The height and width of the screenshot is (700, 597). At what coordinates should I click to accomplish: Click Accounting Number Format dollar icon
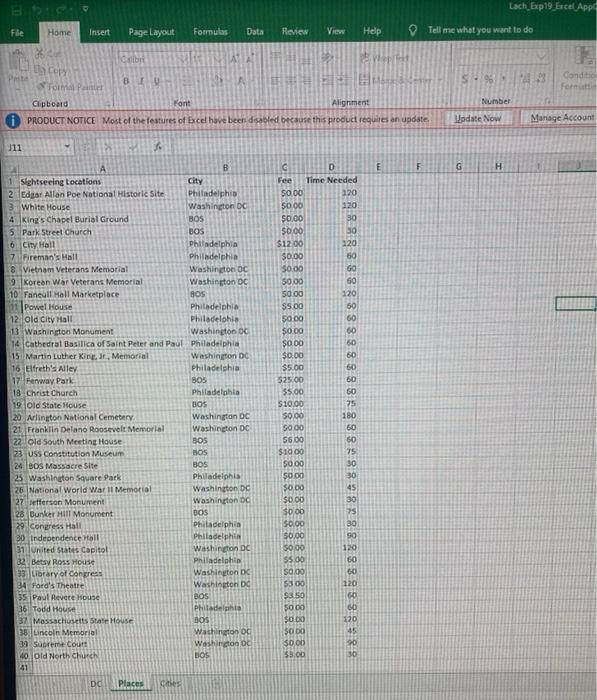(x=465, y=79)
